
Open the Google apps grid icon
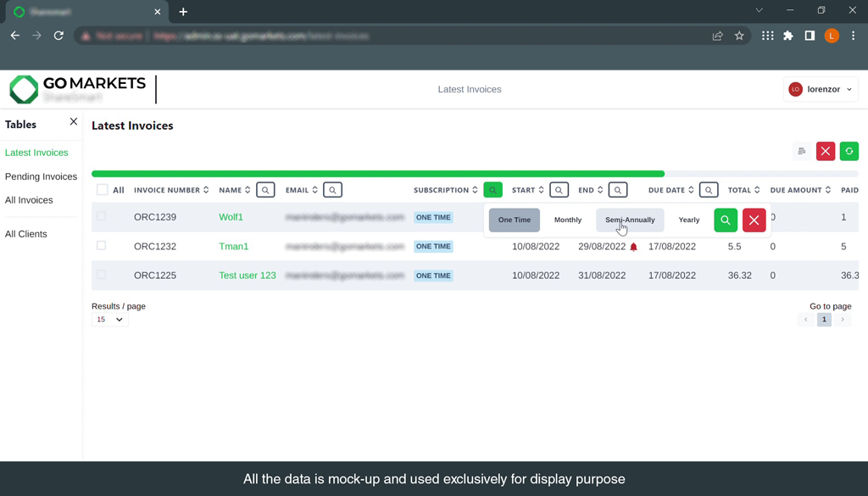pyautogui.click(x=767, y=36)
